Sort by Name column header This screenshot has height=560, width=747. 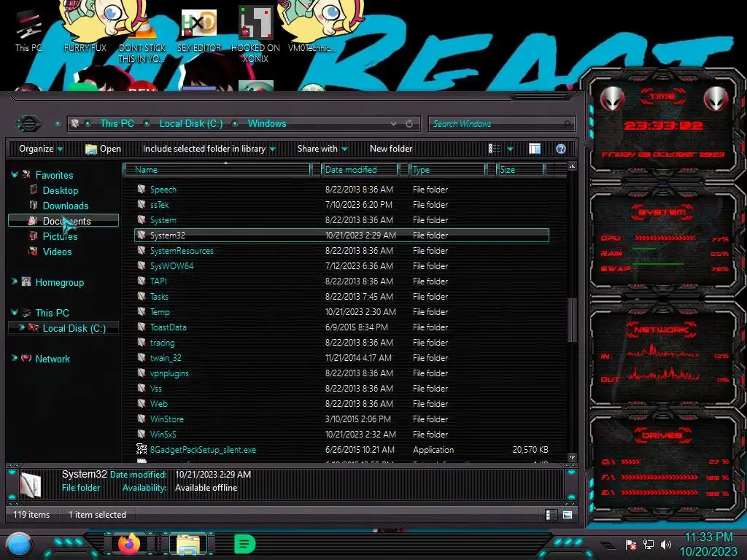(x=217, y=170)
